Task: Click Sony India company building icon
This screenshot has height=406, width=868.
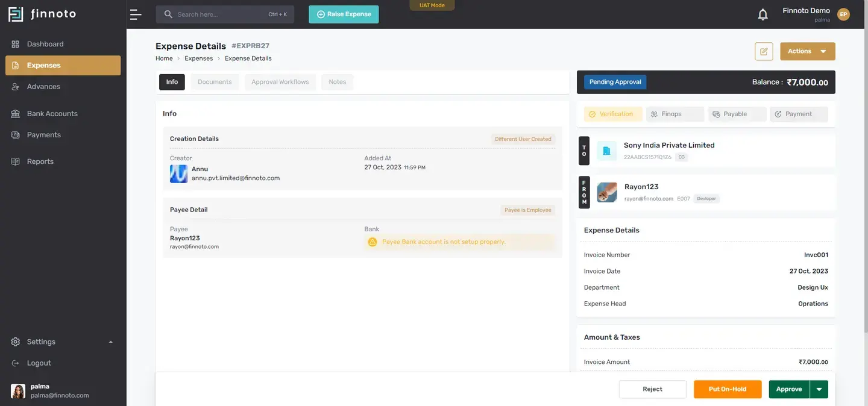Action: pos(607,151)
